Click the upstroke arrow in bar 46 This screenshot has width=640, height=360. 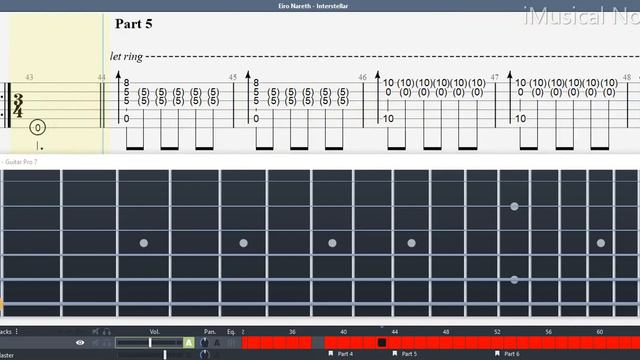tap(378, 97)
